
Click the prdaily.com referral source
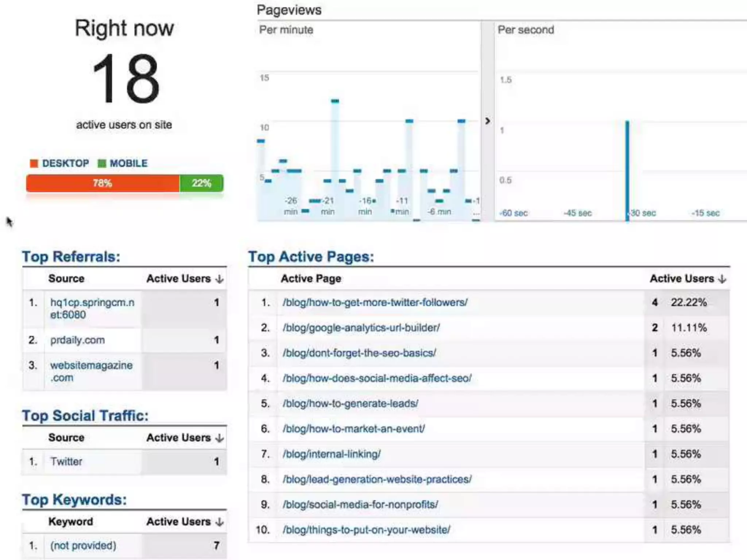(77, 340)
